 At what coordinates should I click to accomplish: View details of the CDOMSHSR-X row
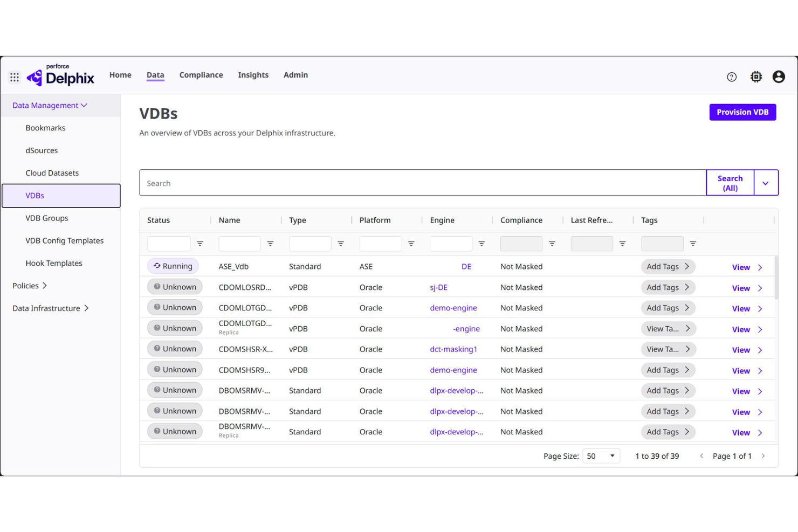pos(747,350)
